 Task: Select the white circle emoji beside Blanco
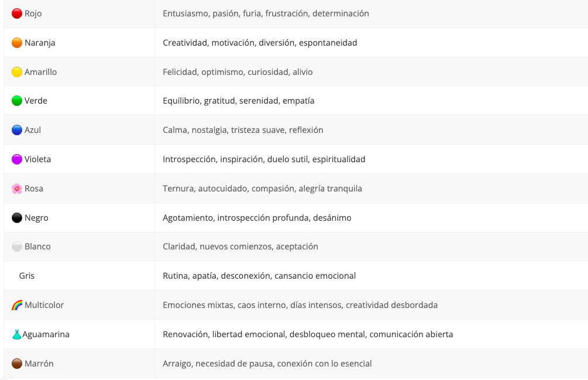(17, 247)
